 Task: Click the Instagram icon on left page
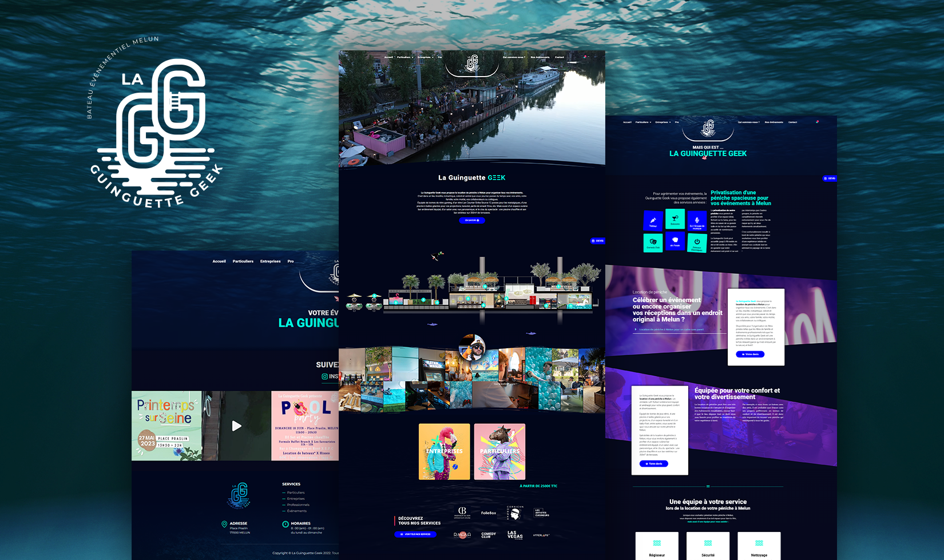pos(325,376)
